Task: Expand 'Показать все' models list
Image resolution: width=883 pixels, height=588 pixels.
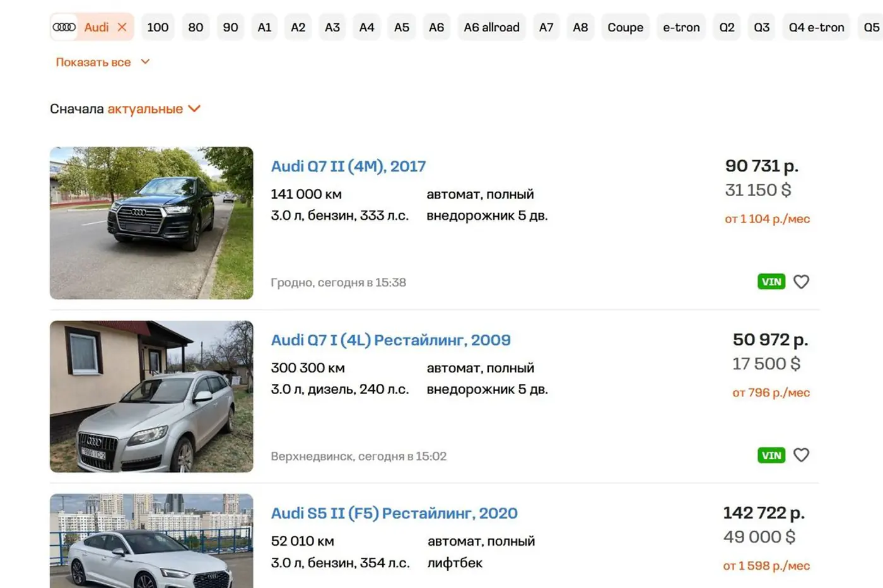Action: tap(93, 62)
